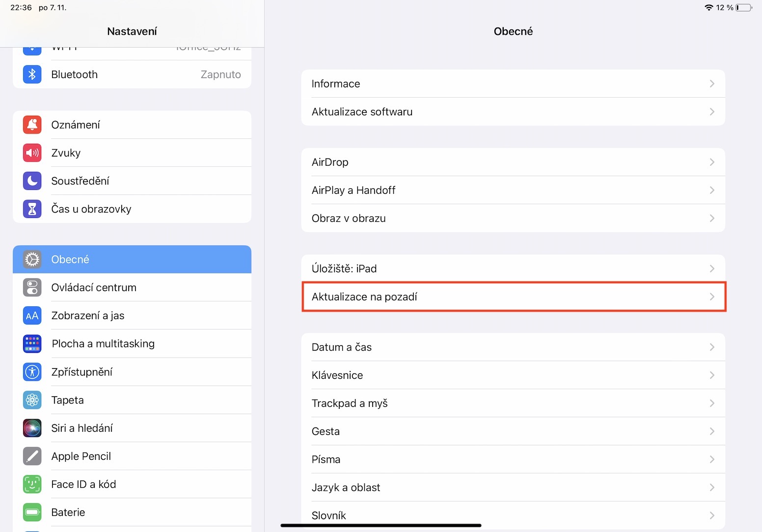
Task: Tap the battery status indicator
Action: point(743,7)
